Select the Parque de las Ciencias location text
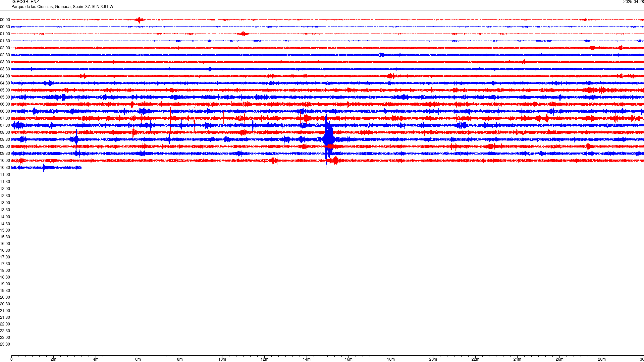The width and height of the screenshot is (644, 362). [x=62, y=7]
